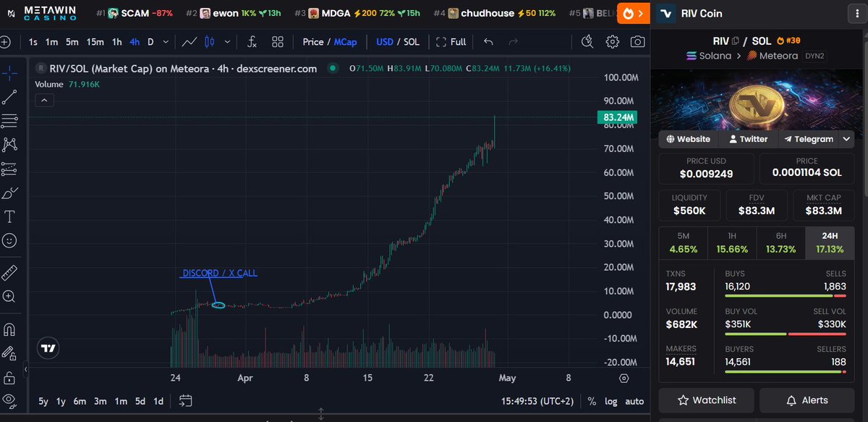
Task: Open the emoji icons tool
Action: pos(9,240)
